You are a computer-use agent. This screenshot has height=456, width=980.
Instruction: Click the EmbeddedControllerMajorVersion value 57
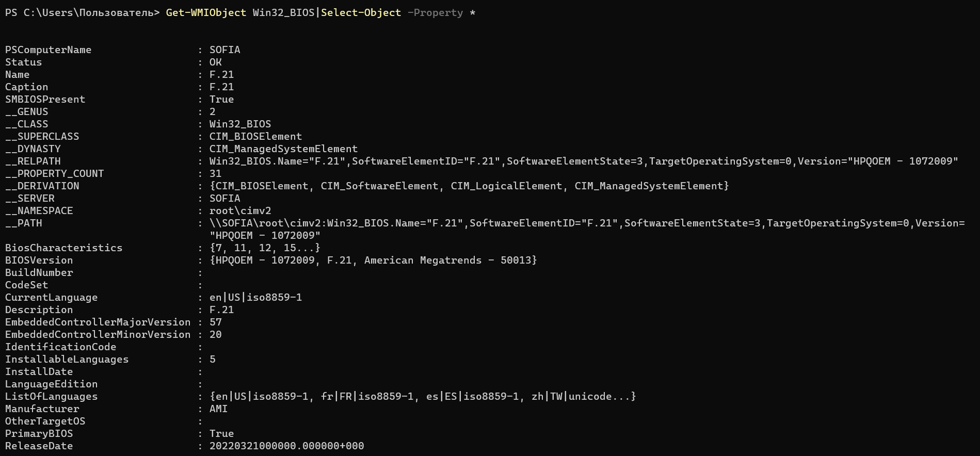tap(215, 322)
